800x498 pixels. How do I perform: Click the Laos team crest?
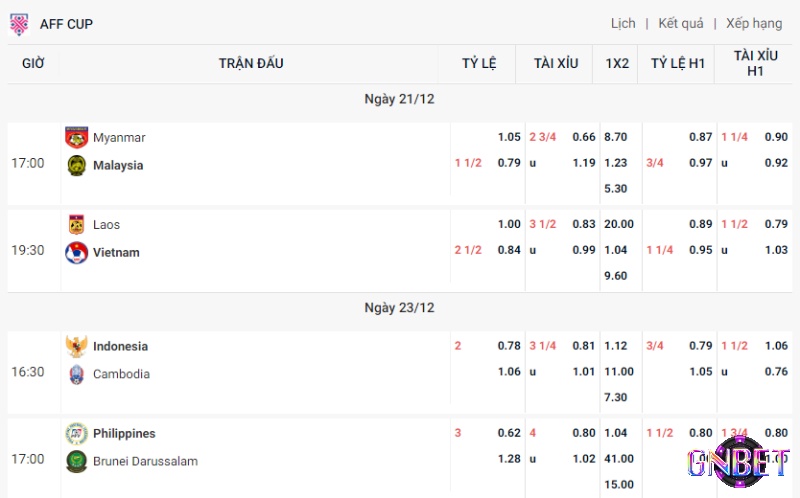click(77, 225)
